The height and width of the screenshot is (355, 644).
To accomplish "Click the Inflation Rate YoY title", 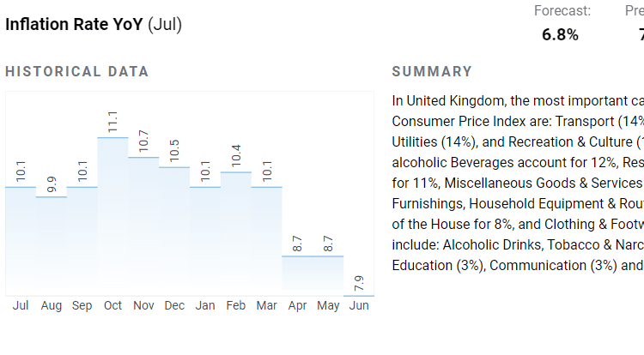I will pyautogui.click(x=94, y=24).
